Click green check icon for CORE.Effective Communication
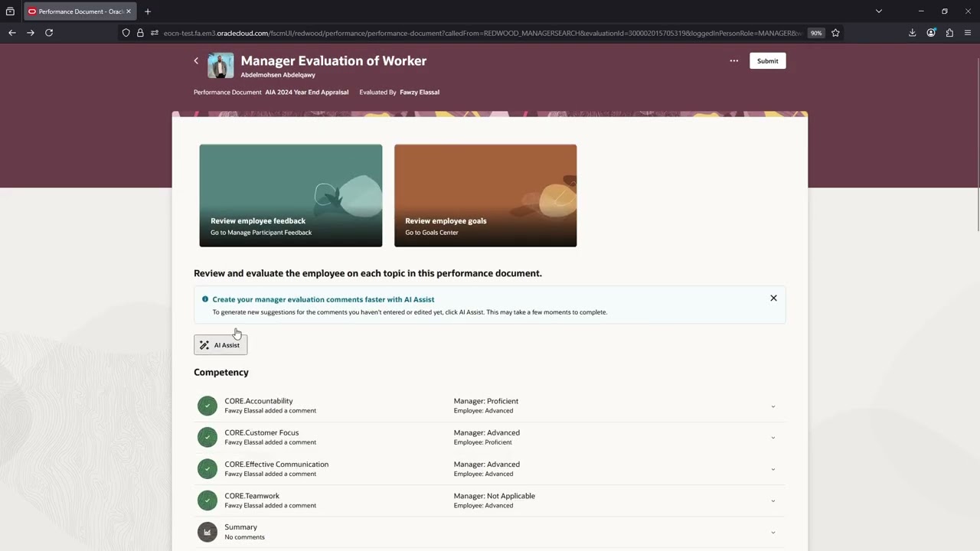The width and height of the screenshot is (980, 551). click(207, 468)
